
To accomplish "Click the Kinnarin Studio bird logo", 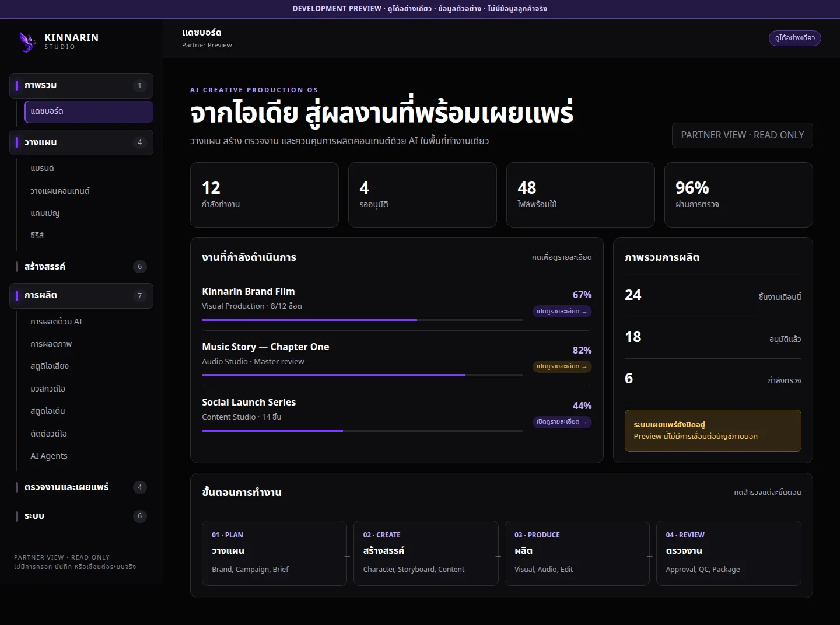I will point(27,41).
